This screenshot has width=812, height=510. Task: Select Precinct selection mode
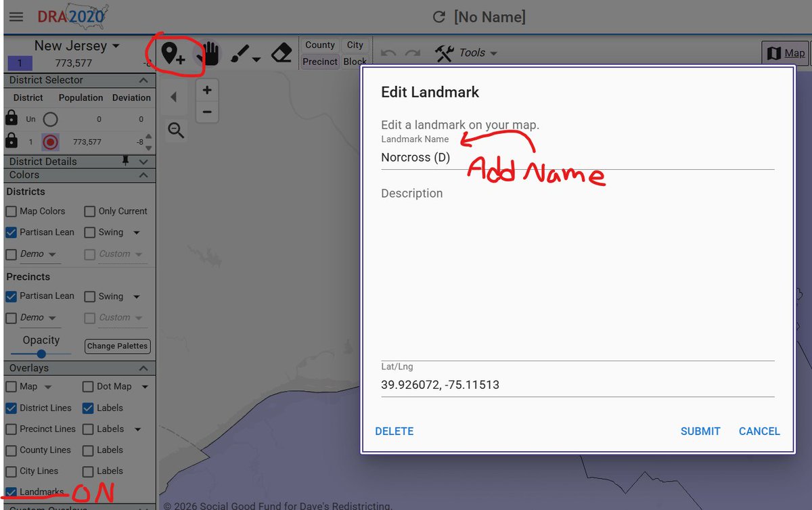pos(320,62)
